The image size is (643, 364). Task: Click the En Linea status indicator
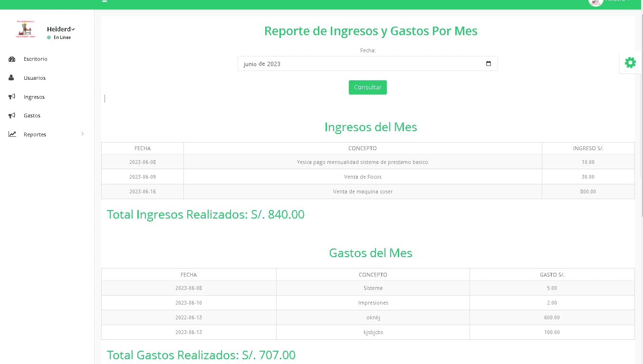59,37
